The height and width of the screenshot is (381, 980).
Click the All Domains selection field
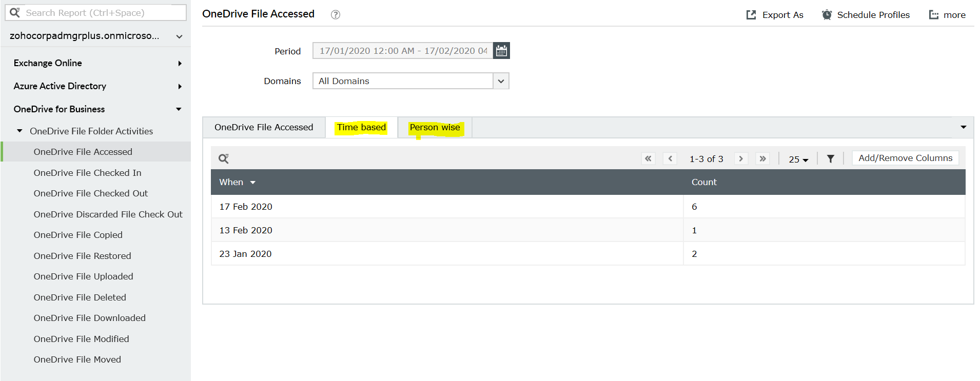pos(403,81)
